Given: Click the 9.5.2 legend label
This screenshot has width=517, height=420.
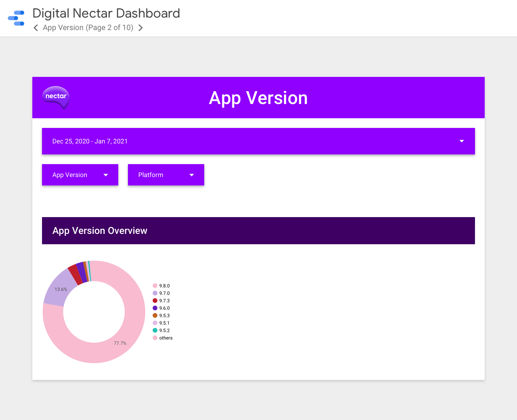Looking at the screenshot, I should pyautogui.click(x=164, y=331).
